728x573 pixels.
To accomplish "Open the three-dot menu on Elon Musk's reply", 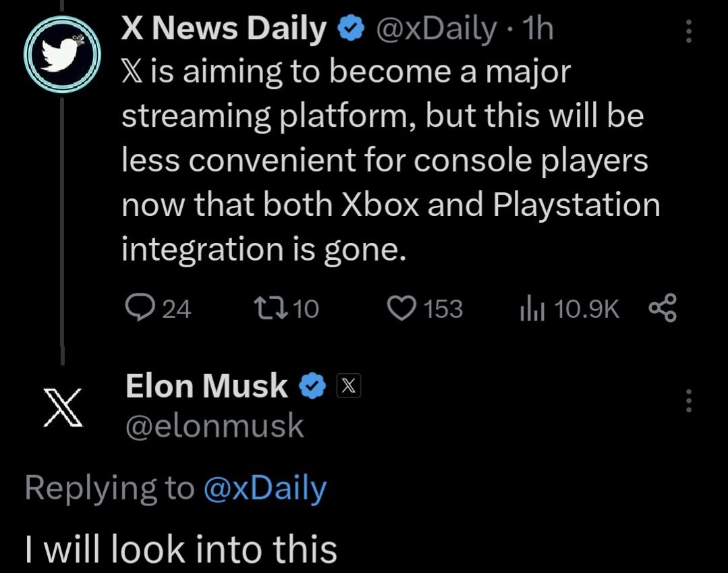I will 688,402.
